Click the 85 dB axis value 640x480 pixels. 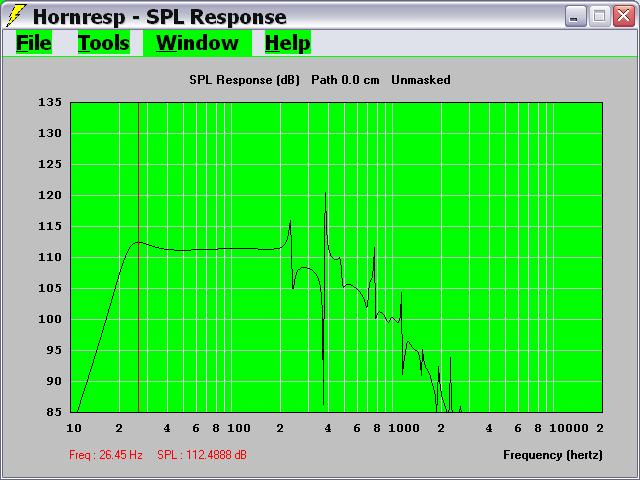(53, 412)
